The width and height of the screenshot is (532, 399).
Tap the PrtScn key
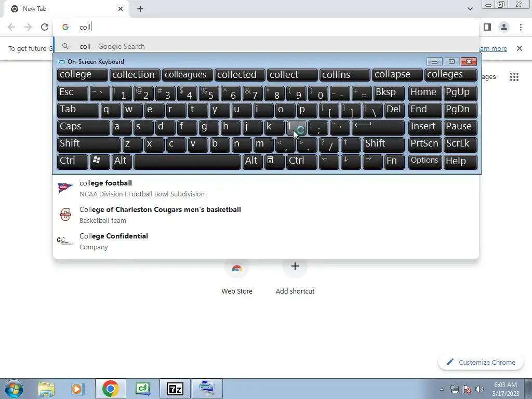[x=425, y=144]
